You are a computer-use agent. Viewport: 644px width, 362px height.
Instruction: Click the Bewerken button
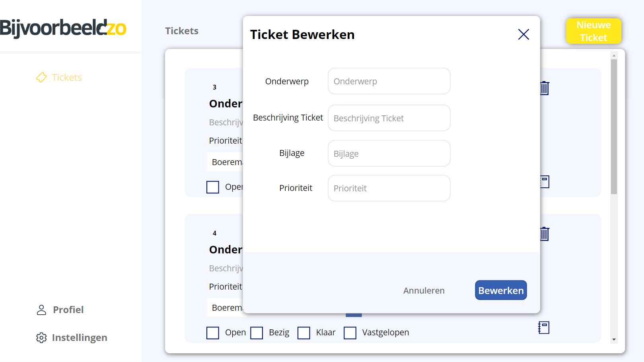(x=501, y=290)
